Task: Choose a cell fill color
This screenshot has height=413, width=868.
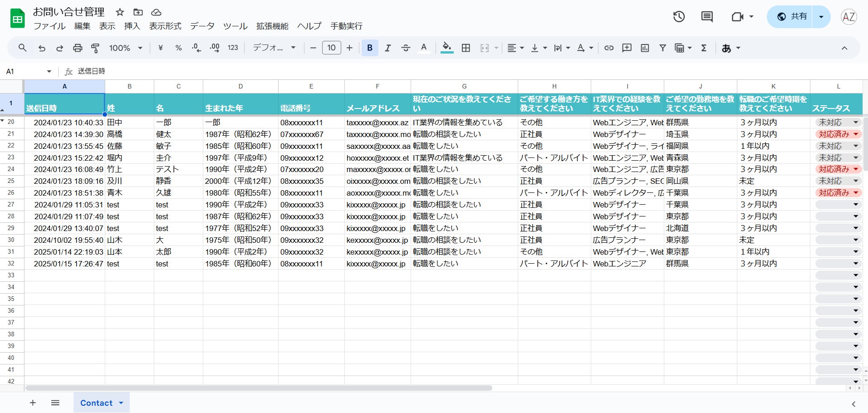Action: coord(447,48)
